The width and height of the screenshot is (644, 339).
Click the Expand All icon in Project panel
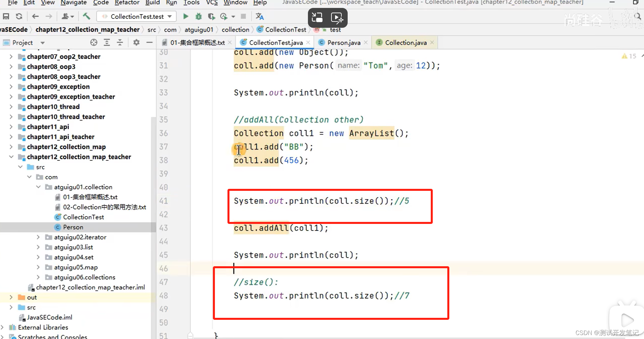click(107, 42)
